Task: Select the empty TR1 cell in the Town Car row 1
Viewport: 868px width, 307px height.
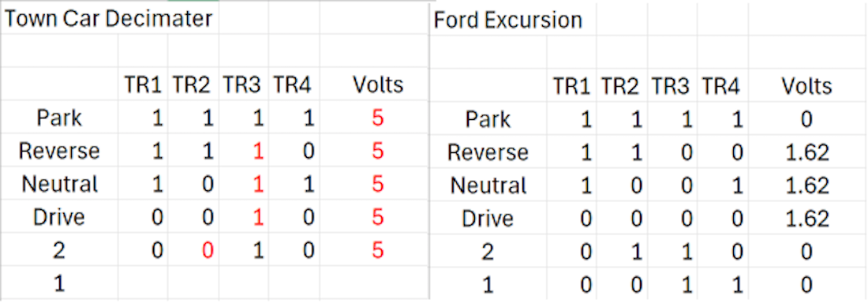Action: pyautogui.click(x=143, y=283)
